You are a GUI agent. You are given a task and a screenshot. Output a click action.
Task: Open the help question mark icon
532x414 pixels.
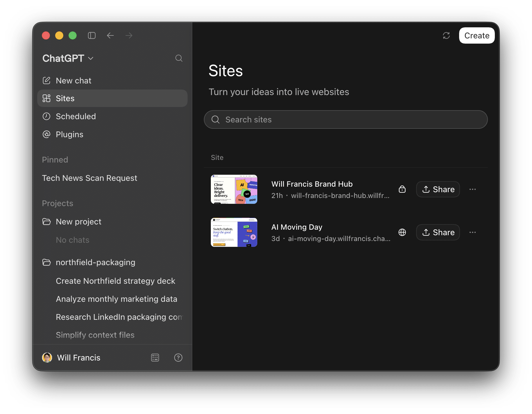click(178, 358)
